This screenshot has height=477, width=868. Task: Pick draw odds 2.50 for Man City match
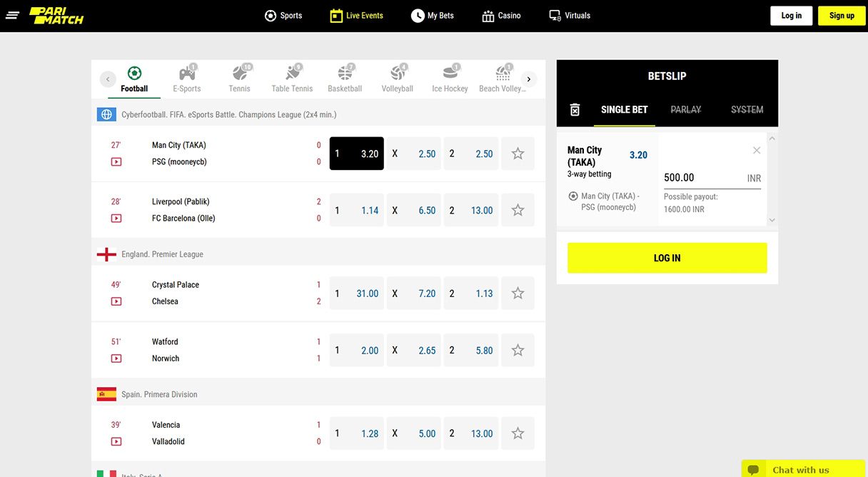point(414,154)
